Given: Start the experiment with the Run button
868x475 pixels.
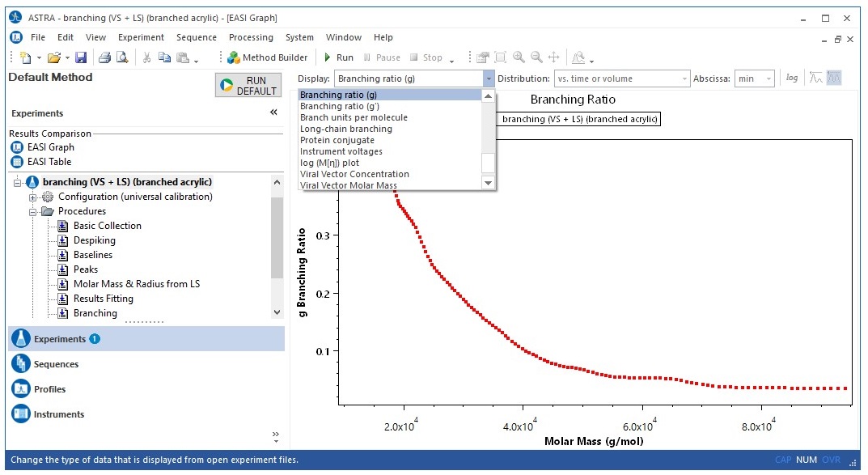Looking at the screenshot, I should 339,57.
